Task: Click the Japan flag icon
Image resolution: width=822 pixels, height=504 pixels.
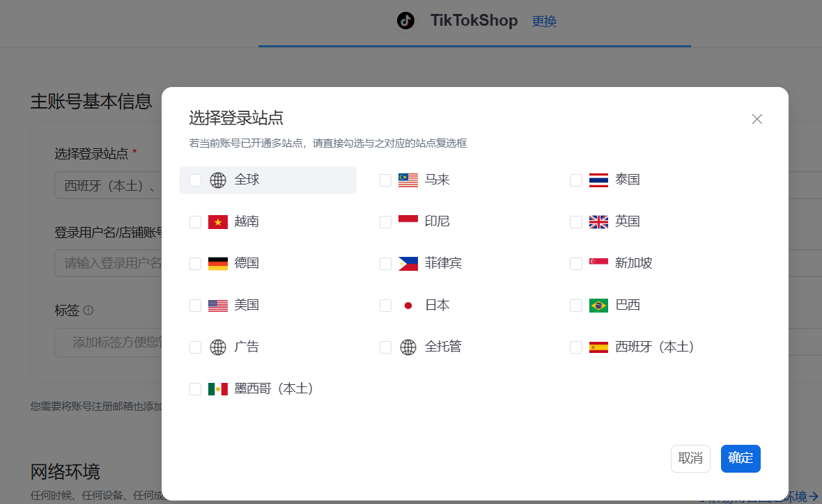Action: click(408, 306)
